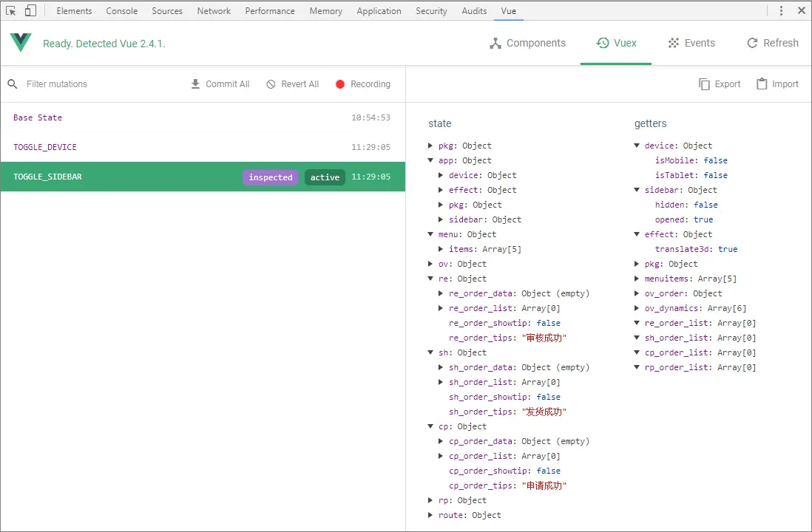Click Revert All button label

pyautogui.click(x=300, y=83)
